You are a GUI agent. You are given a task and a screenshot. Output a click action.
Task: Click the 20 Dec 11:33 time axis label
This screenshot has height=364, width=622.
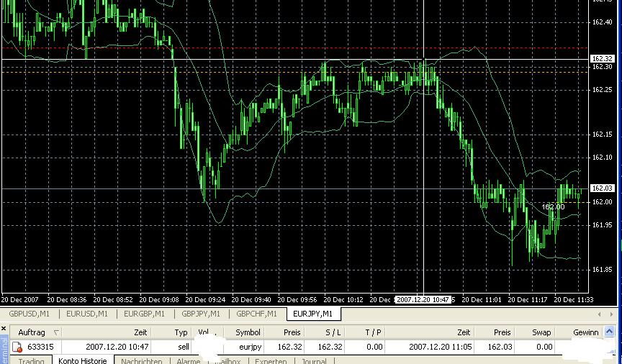(x=574, y=300)
